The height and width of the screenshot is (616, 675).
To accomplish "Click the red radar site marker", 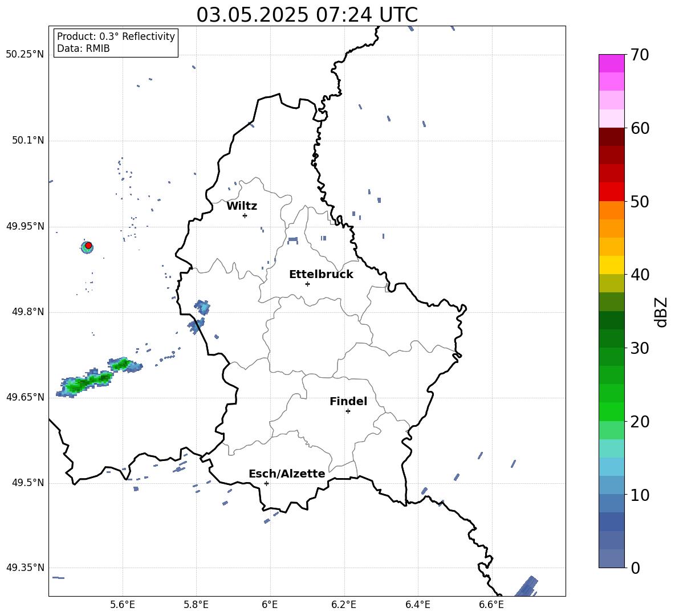I will pyautogui.click(x=88, y=246).
